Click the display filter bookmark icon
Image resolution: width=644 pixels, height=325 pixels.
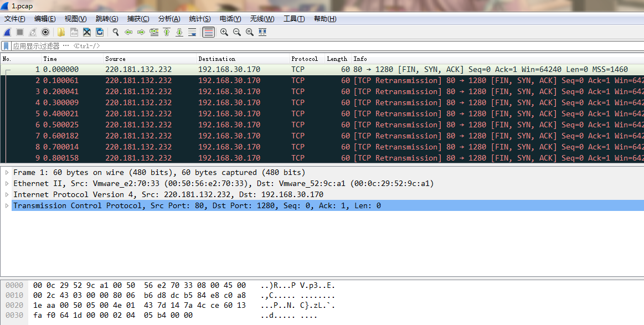(x=6, y=45)
